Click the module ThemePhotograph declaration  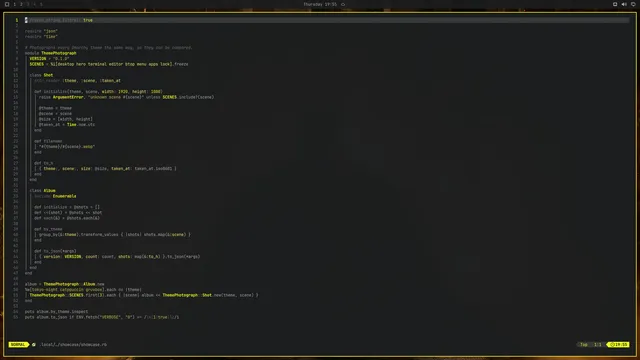tap(51, 53)
